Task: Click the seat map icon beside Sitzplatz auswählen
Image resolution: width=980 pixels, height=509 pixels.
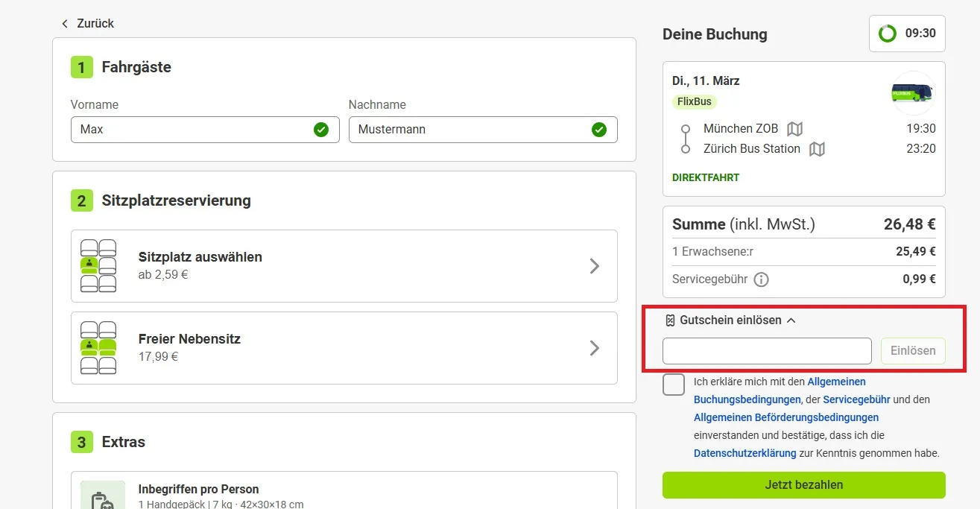Action: point(98,266)
